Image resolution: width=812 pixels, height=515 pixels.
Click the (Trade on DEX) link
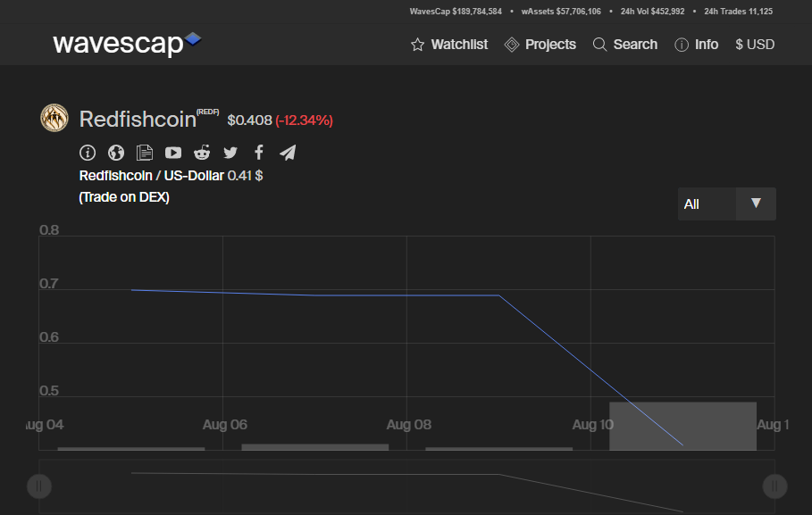pyautogui.click(x=124, y=197)
